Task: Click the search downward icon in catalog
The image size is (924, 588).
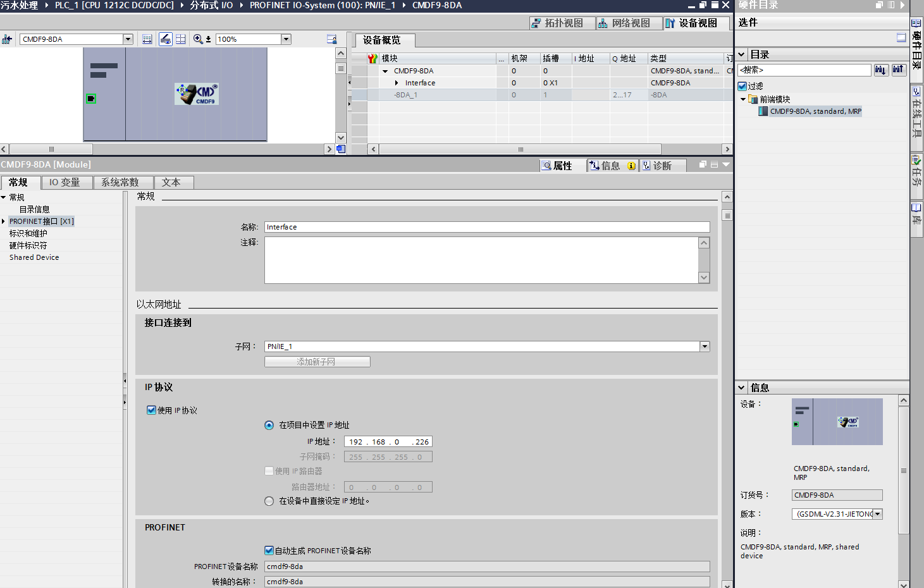Action: (880, 70)
